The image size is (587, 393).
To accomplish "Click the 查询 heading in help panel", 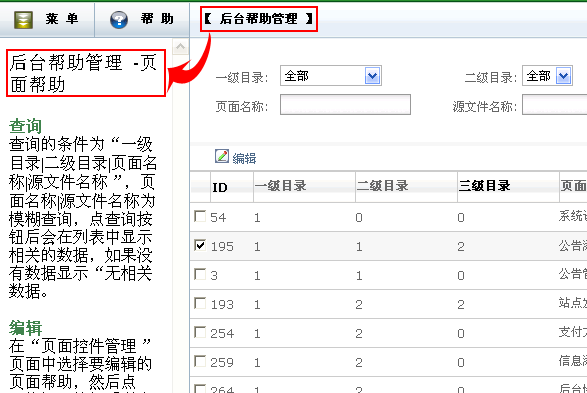I will pyautogui.click(x=25, y=126).
